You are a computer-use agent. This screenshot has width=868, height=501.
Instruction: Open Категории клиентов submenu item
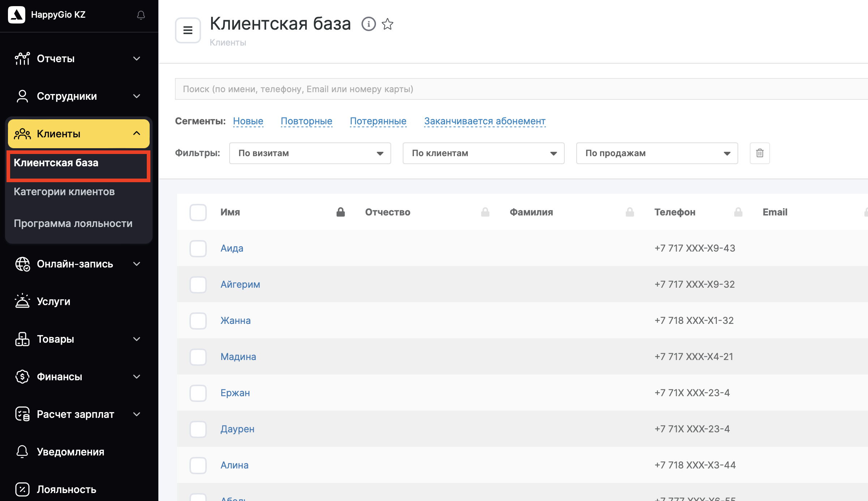point(64,192)
